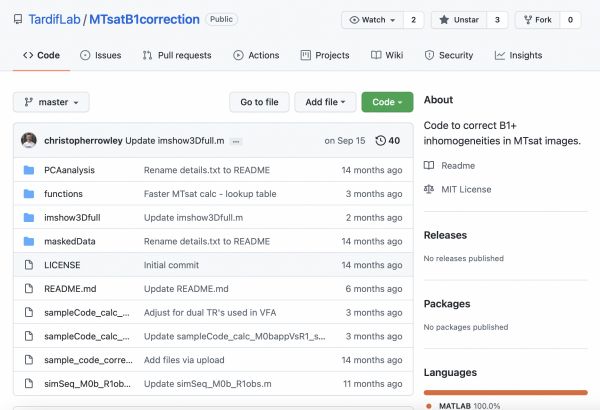
Task: Toggle Watch on this repository
Action: 372,20
